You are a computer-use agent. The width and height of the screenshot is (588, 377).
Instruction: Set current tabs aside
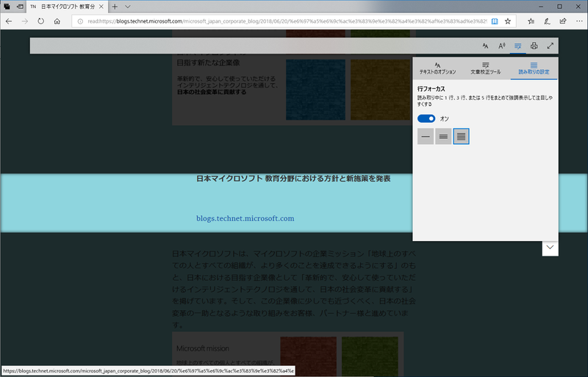coord(20,7)
